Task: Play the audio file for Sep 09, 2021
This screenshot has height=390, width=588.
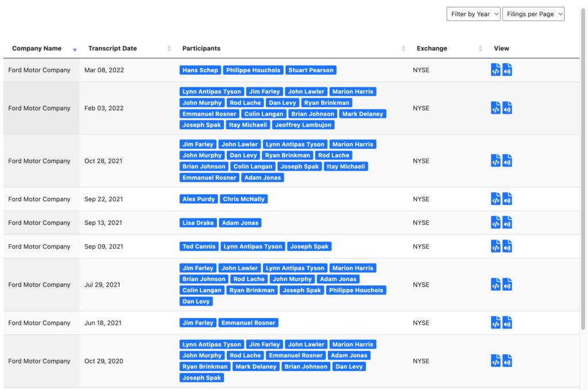Action: coord(507,246)
